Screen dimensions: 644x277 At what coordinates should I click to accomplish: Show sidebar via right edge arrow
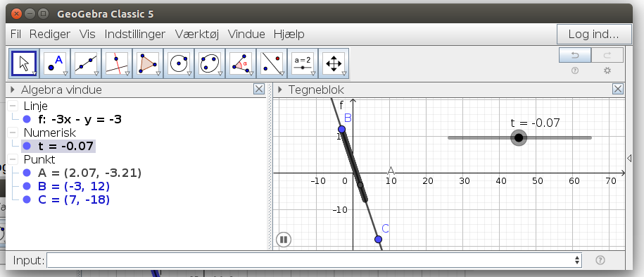tap(630, 158)
